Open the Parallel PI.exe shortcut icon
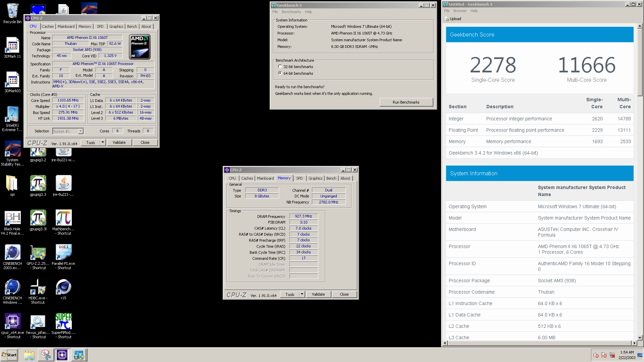This screenshot has width=644, height=362. pos(63,257)
